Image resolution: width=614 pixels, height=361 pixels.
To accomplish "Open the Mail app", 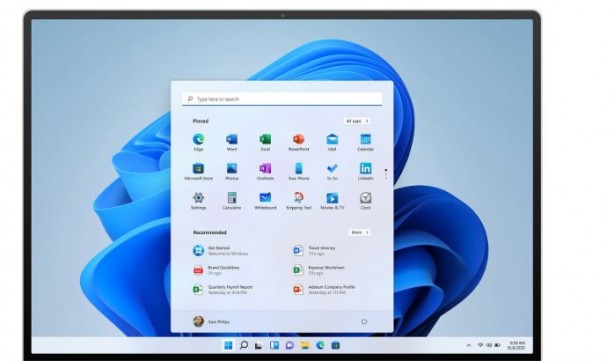I will coord(332,142).
